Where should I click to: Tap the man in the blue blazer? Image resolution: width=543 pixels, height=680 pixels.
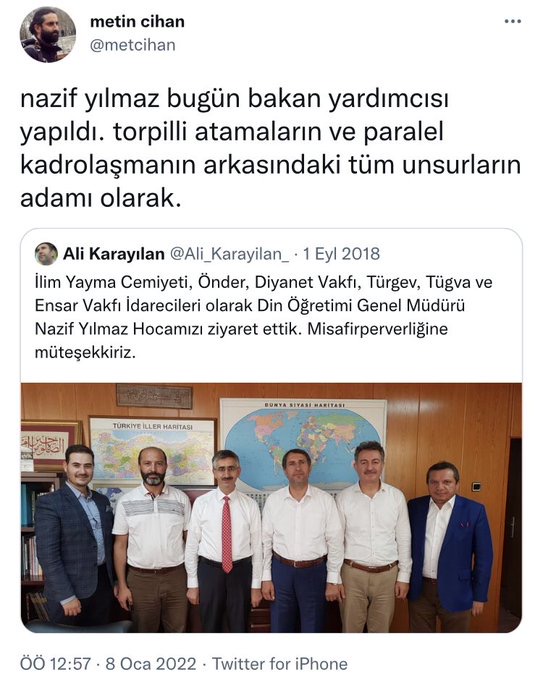[x=449, y=546]
